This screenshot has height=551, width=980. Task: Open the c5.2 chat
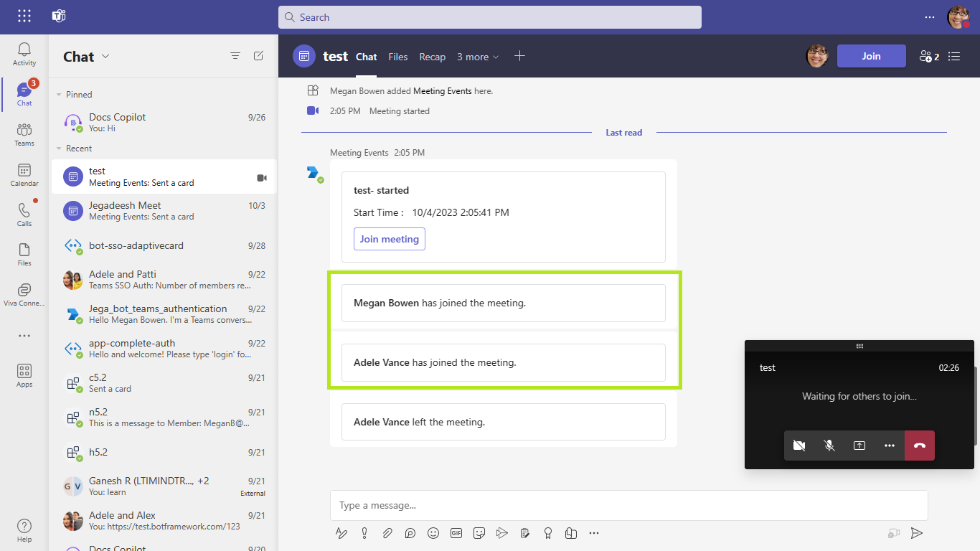[164, 383]
